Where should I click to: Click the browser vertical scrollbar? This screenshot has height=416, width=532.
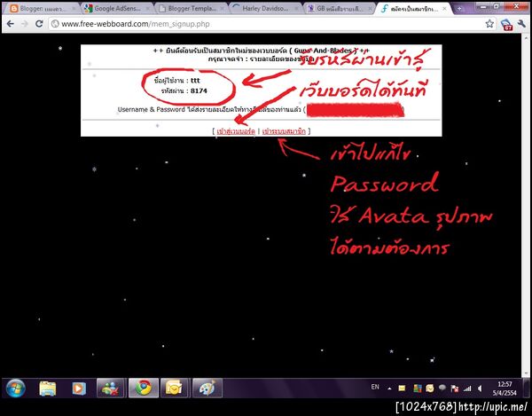click(525, 206)
